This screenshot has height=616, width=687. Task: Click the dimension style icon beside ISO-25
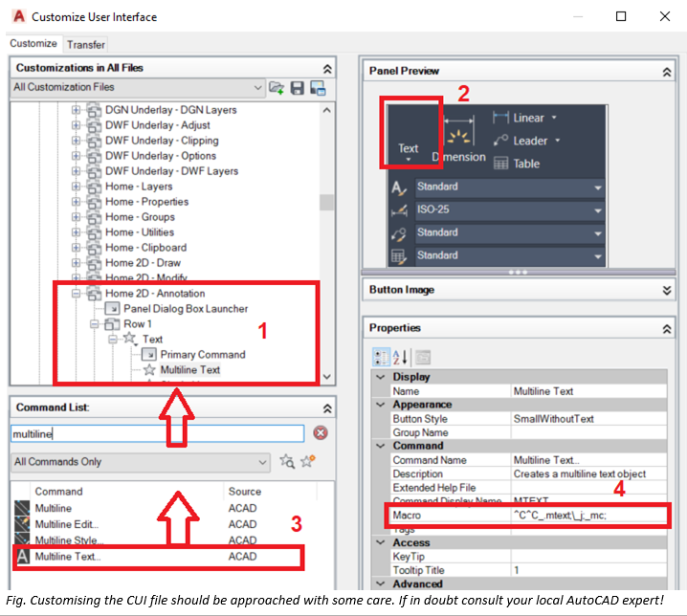tap(399, 211)
